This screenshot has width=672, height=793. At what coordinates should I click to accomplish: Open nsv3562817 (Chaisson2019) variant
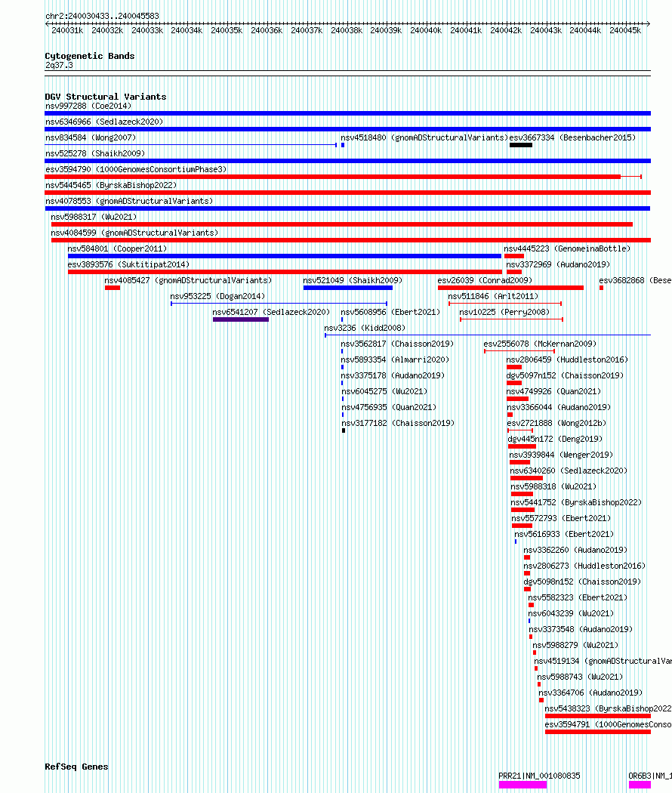(397, 344)
